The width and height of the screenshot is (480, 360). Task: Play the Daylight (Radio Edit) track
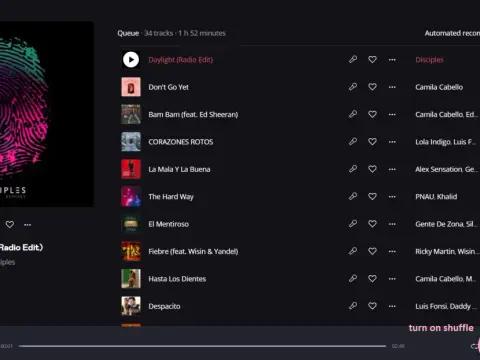point(131,60)
